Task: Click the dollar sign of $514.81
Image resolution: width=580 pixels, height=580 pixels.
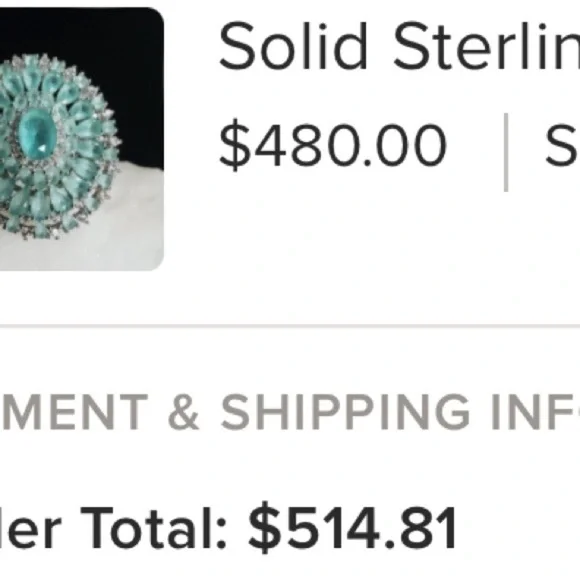Action: point(265,527)
